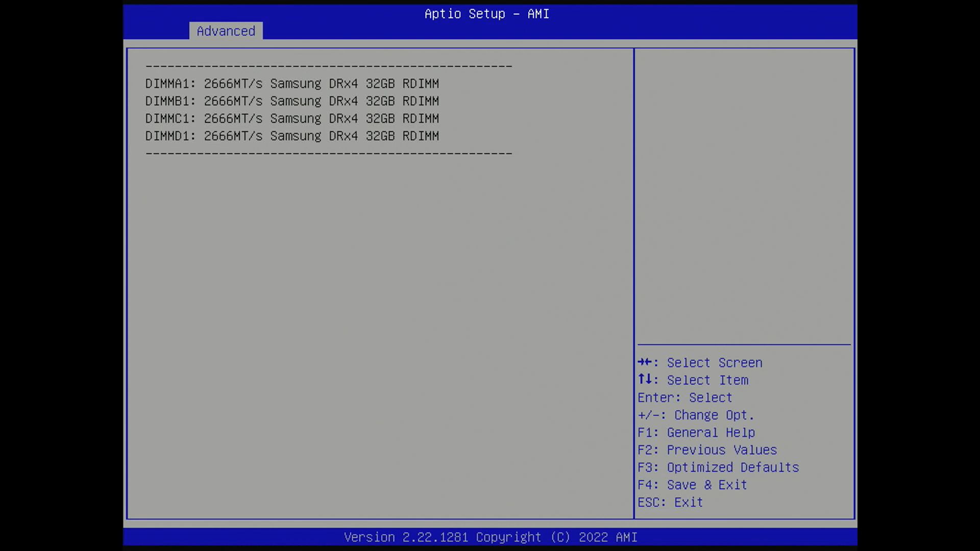Click the left-right arrow keys icon
The image size is (980, 551).
point(645,362)
